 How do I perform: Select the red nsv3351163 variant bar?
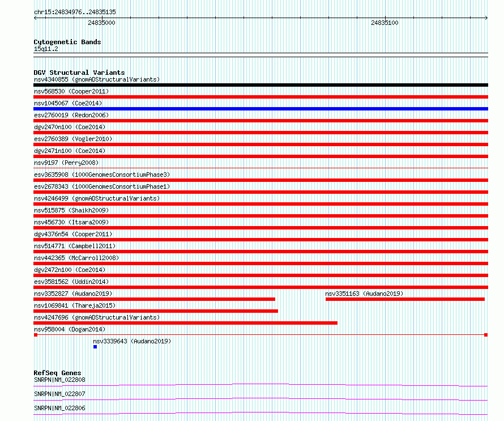point(405,299)
